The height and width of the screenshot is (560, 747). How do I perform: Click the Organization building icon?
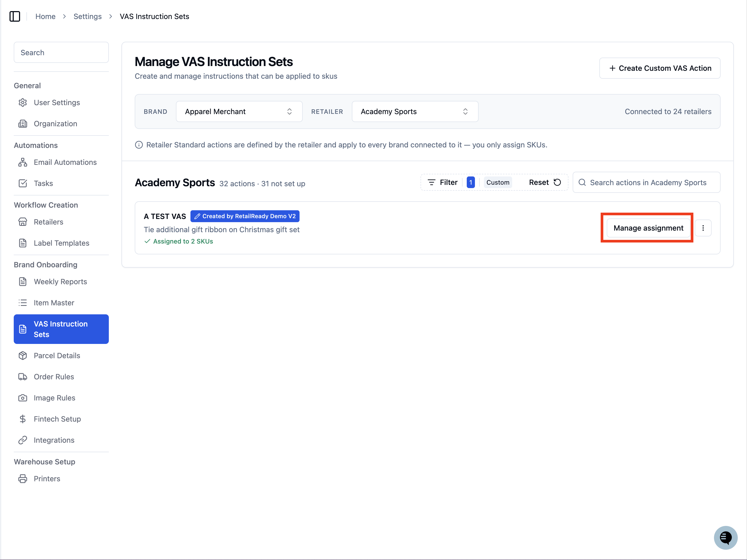tap(23, 124)
